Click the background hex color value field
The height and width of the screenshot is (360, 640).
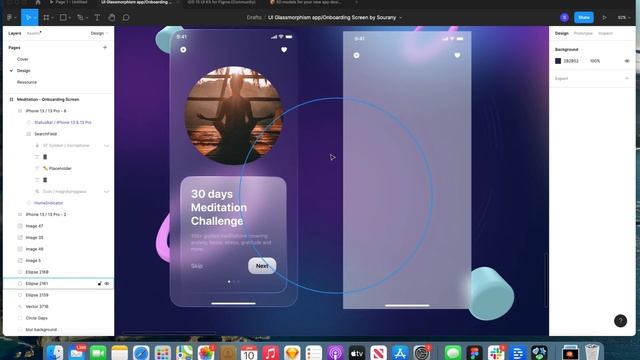pos(571,61)
